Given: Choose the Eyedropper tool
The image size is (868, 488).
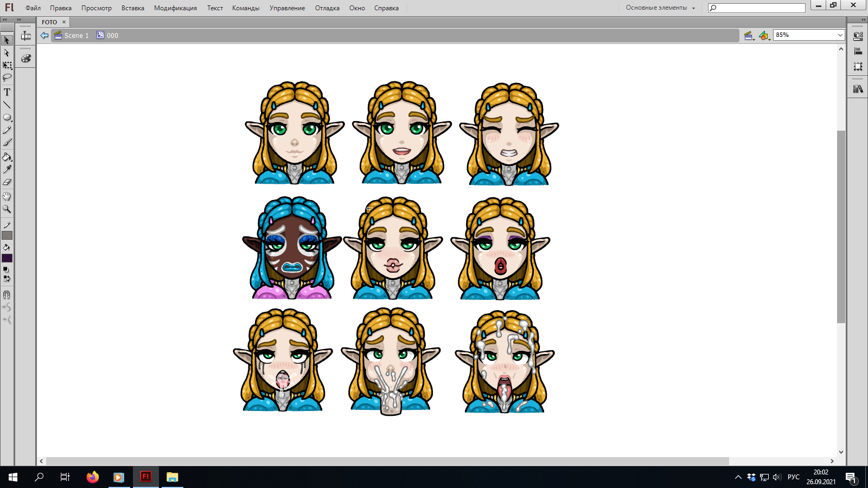Looking at the screenshot, I should (7, 170).
